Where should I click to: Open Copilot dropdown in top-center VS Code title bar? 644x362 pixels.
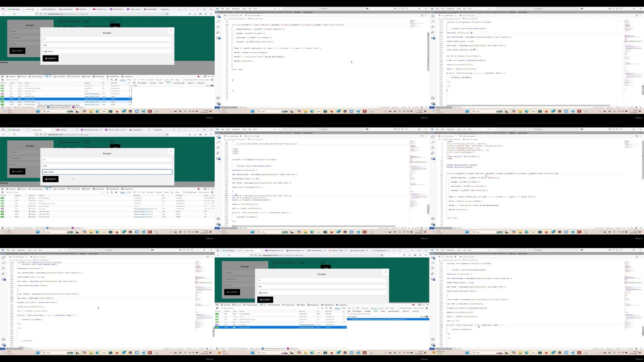367,9
